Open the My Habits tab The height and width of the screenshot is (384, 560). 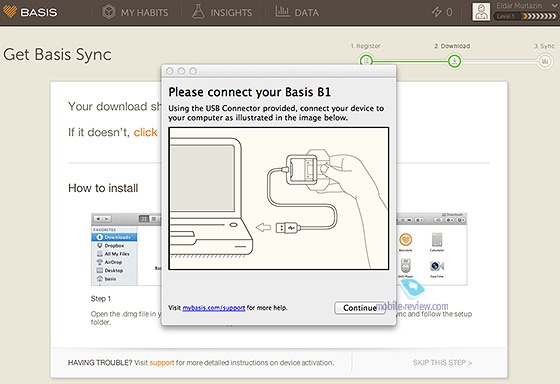[x=135, y=13]
